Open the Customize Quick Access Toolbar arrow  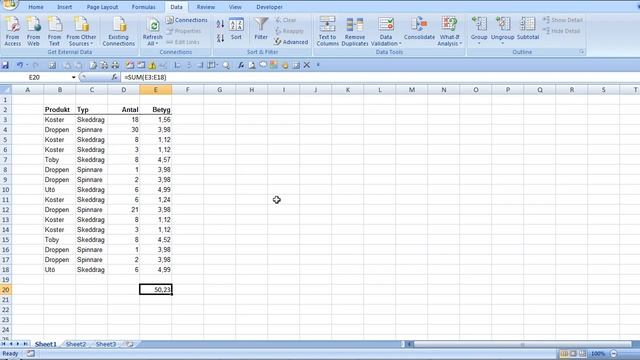[318, 65]
